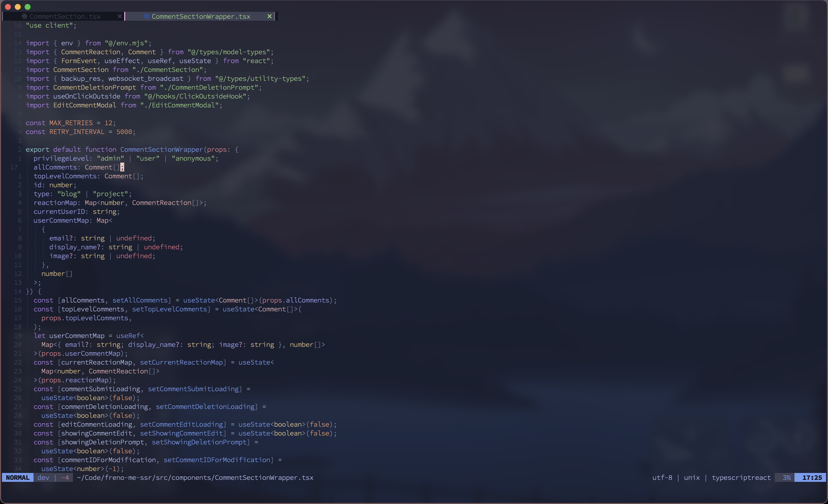This screenshot has width=828, height=504.
Task: Click the 3% scroll position indicator
Action: pyautogui.click(x=786, y=477)
